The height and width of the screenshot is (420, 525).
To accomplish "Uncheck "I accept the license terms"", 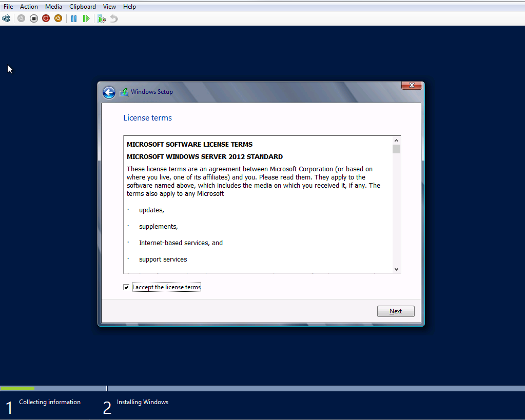I will click(x=126, y=288).
